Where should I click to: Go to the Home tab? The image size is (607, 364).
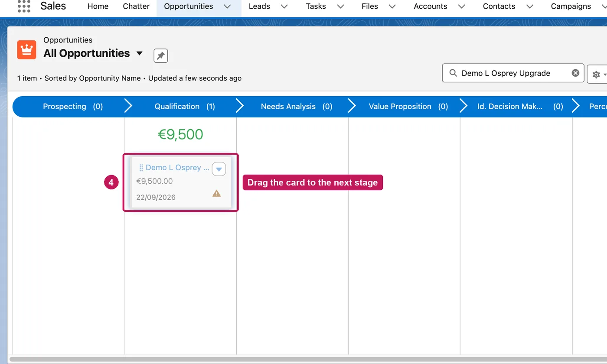click(x=98, y=6)
